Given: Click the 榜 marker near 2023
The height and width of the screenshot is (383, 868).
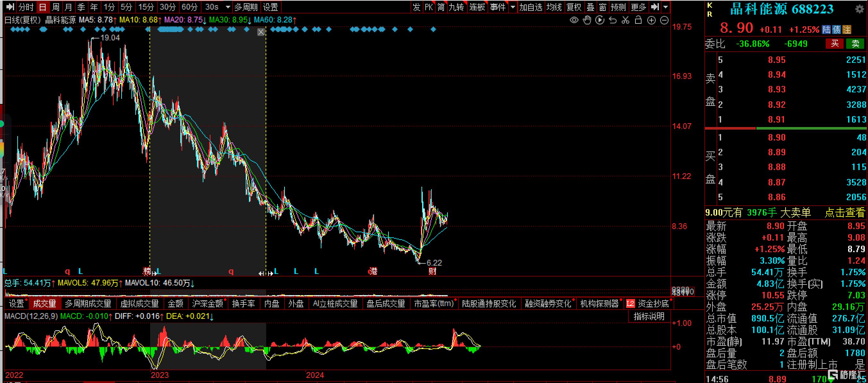Looking at the screenshot, I should coord(147,271).
